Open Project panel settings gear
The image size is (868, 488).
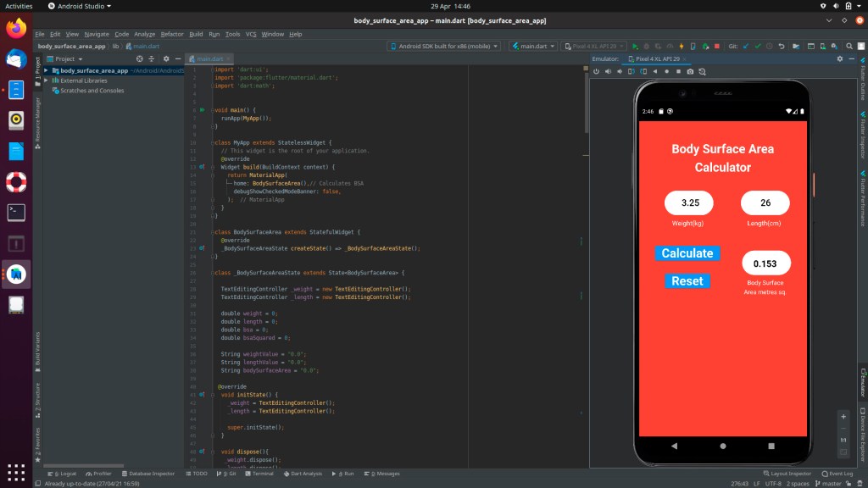click(x=166, y=58)
